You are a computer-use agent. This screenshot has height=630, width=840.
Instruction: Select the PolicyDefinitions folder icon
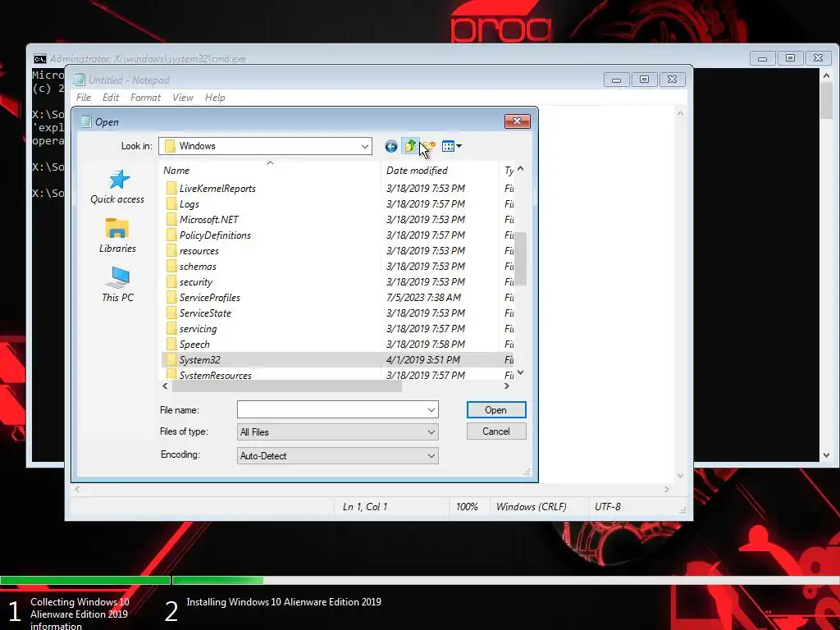coord(171,235)
